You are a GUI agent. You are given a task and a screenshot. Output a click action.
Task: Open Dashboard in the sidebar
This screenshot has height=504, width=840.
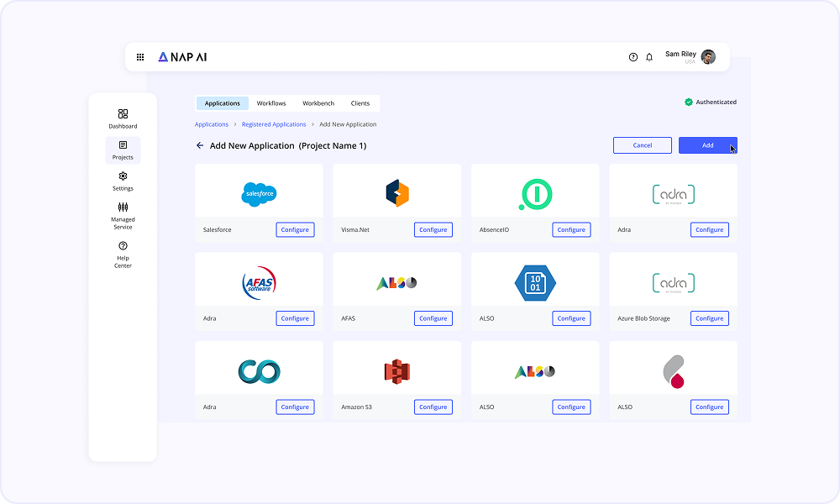pos(123,118)
